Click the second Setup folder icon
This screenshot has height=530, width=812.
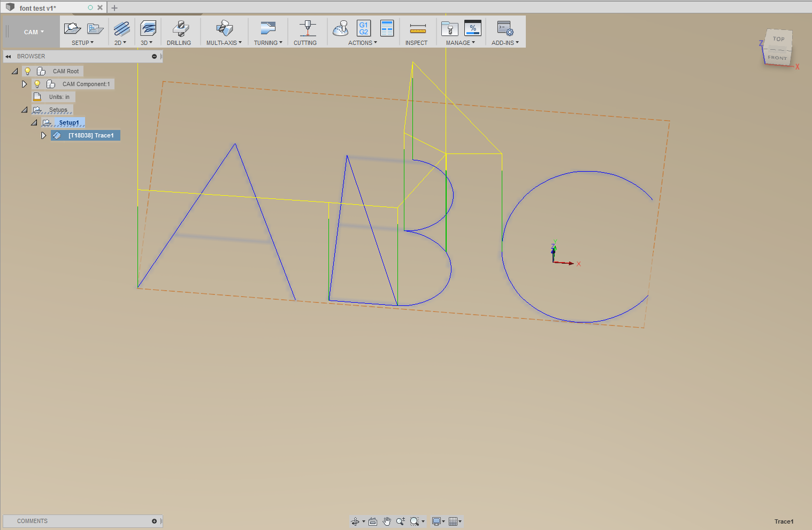[x=95, y=28]
